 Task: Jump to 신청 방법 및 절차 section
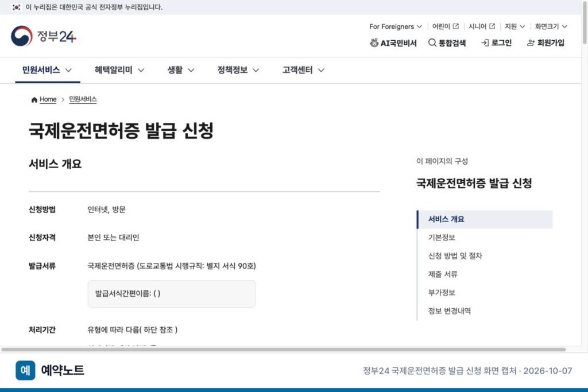point(455,256)
